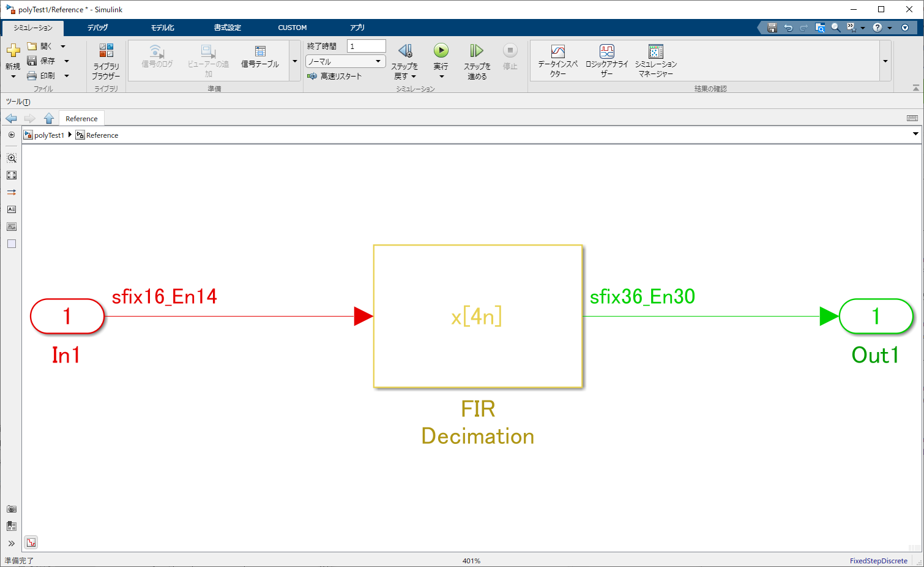This screenshot has width=924, height=567.
Task: Hide/show the model browser icon
Action: [12, 135]
